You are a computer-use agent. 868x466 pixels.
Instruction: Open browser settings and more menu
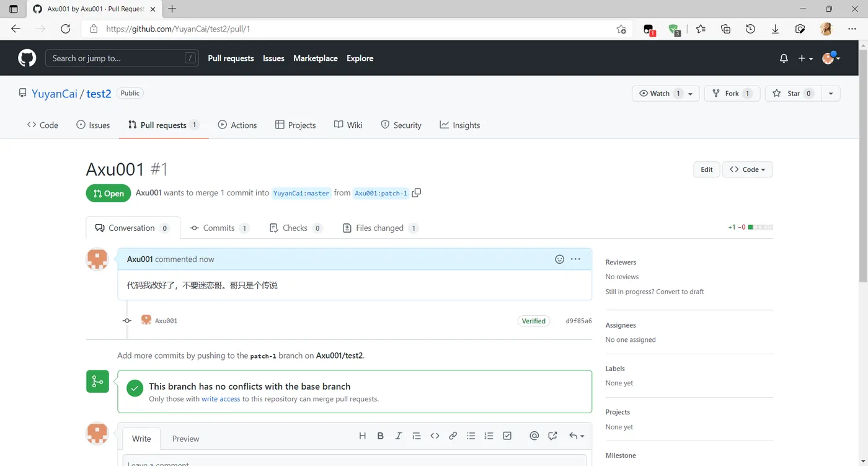[851, 29]
